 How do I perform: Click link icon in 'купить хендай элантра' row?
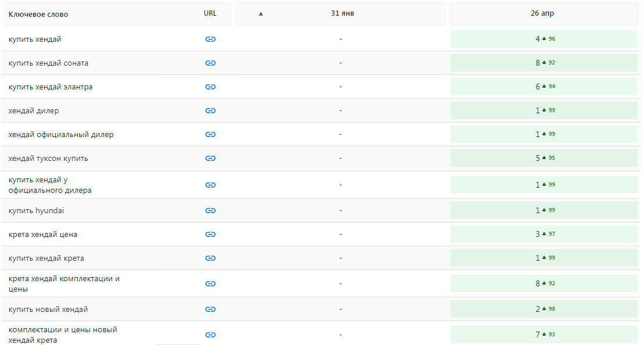(210, 87)
